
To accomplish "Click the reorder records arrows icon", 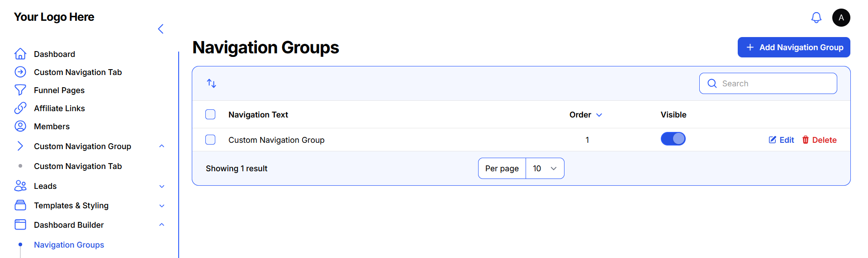I will tap(211, 84).
